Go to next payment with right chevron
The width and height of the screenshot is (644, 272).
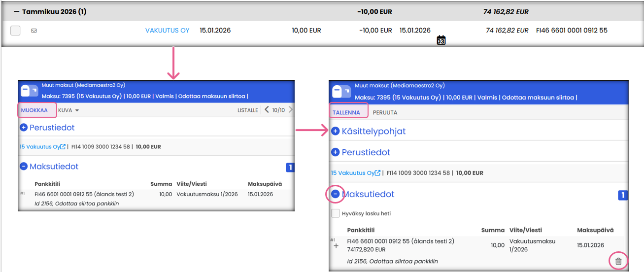point(290,110)
